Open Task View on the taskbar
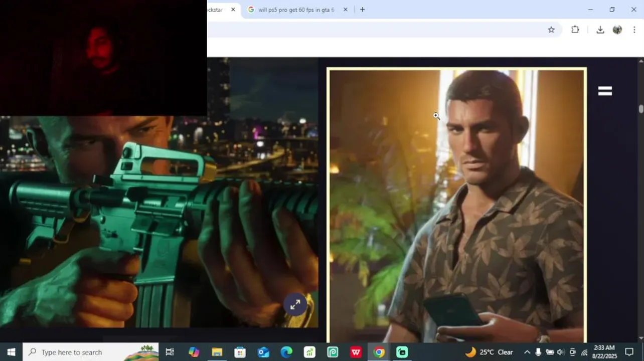This screenshot has width=644, height=361. pos(170,352)
